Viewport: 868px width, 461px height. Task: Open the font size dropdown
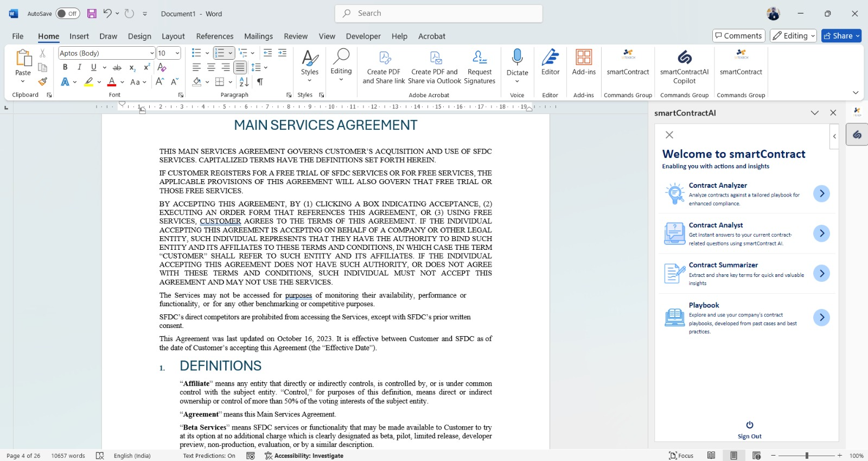click(177, 53)
